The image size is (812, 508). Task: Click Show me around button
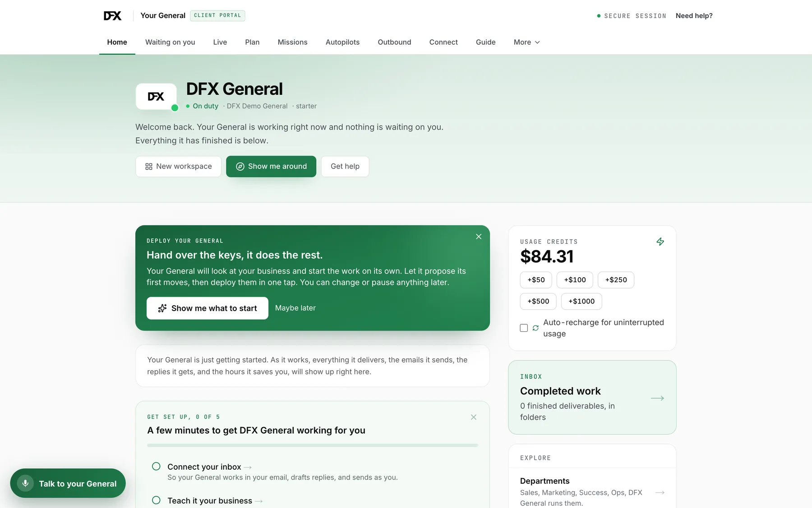pos(271,167)
